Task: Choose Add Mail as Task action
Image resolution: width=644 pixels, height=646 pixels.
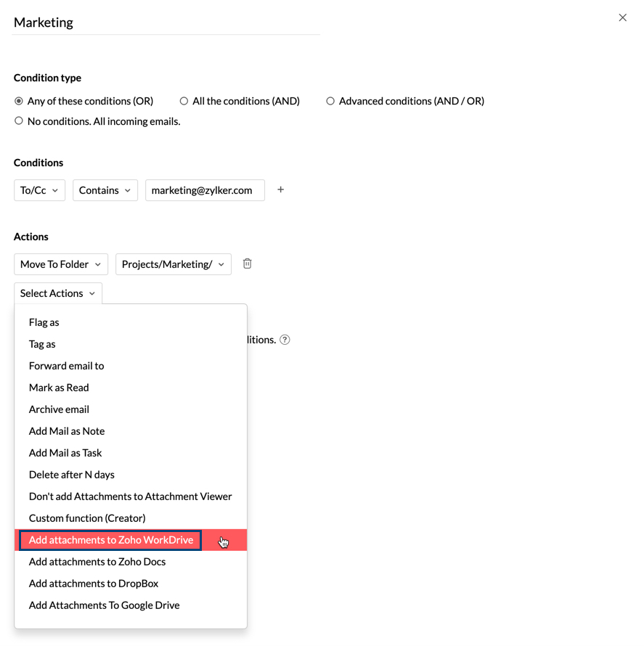Action: [131, 453]
